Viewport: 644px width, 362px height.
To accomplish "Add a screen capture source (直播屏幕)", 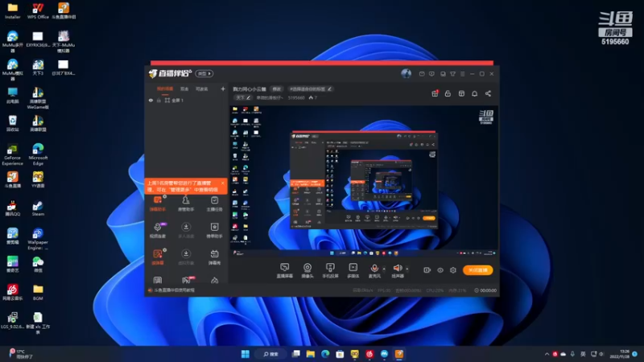I will click(x=285, y=270).
